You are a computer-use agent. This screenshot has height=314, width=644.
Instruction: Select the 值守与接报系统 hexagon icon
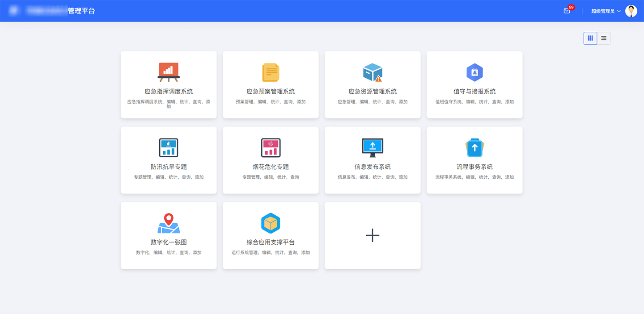pyautogui.click(x=475, y=72)
